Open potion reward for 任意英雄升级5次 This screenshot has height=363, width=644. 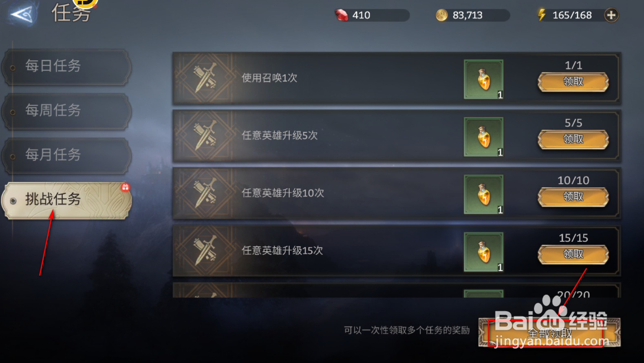483,137
